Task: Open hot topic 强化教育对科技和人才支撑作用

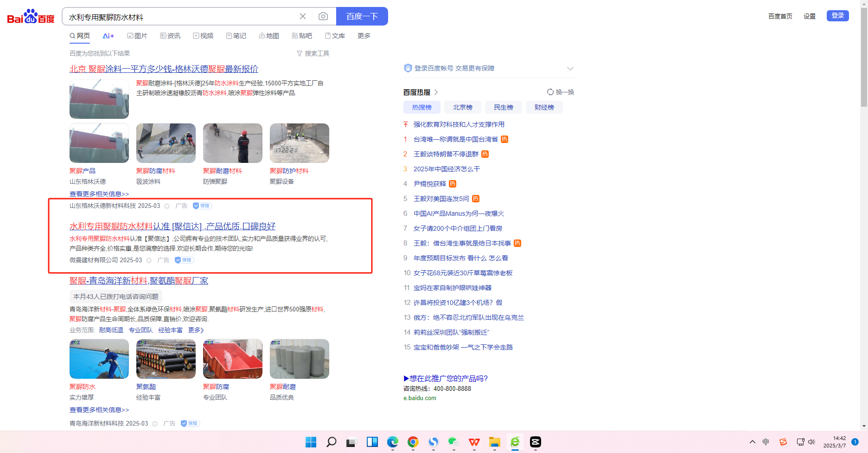Action: pos(459,124)
